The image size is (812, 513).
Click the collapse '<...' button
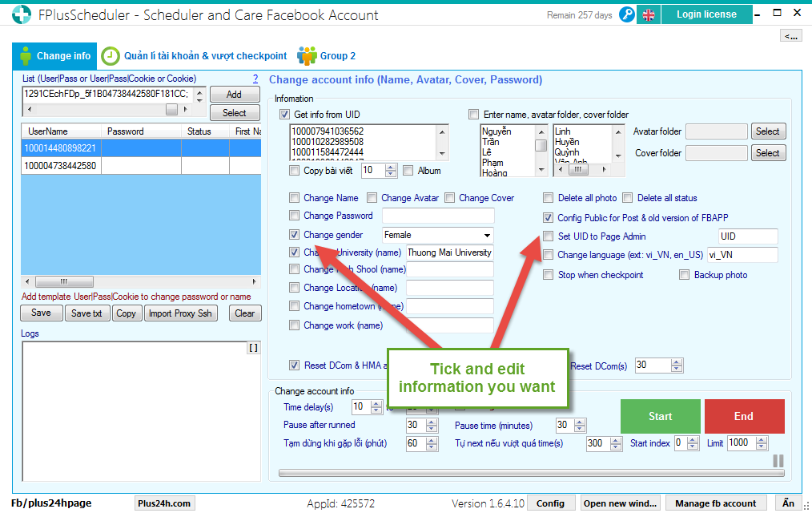pos(790,36)
